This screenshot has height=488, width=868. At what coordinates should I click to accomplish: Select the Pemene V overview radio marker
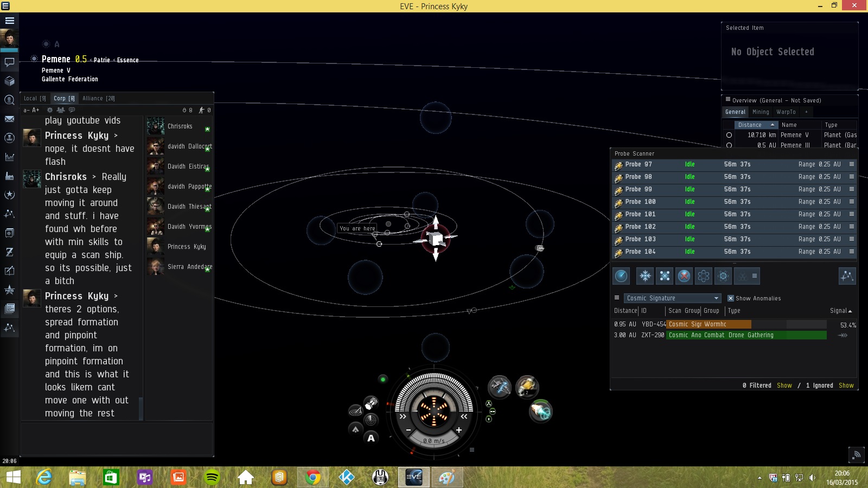729,135
